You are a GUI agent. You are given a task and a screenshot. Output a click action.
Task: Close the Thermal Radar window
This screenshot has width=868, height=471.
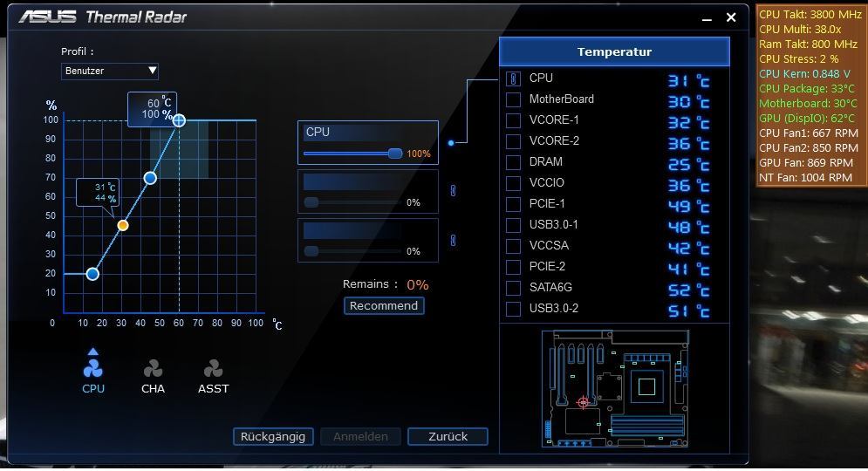pos(731,17)
